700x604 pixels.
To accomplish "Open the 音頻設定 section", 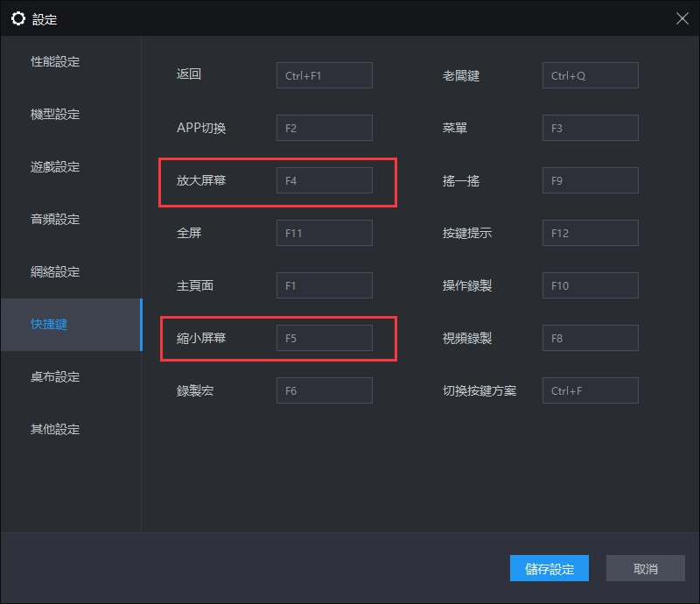I will coord(52,219).
